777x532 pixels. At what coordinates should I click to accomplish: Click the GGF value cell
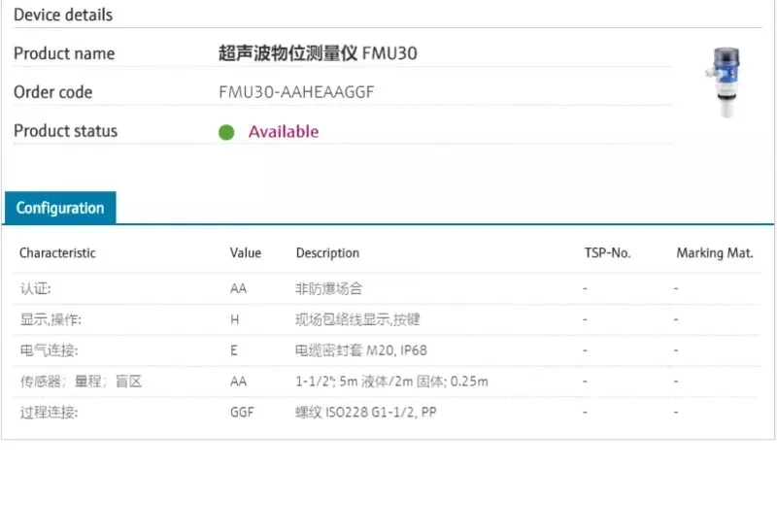coord(242,413)
